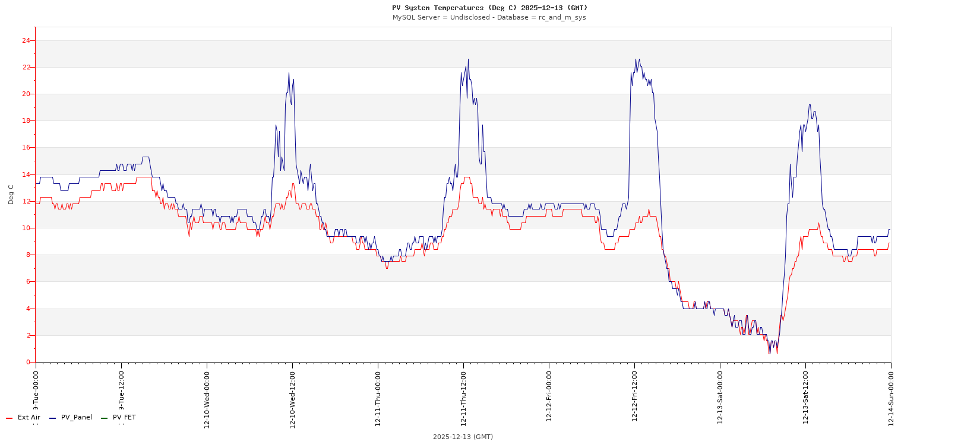Viewport: 980px width, 445px height.
Task: Select the PV FET legend label
Action: 124,418
